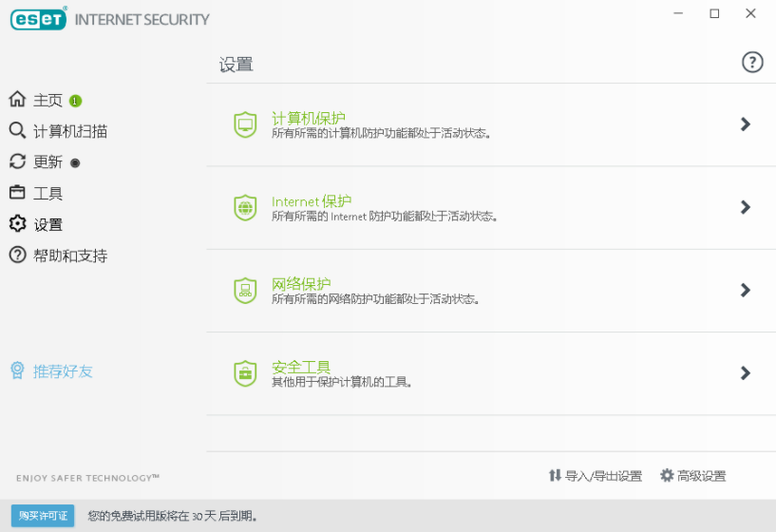
Task: Click the ESET logo in title bar
Action: 38,18
